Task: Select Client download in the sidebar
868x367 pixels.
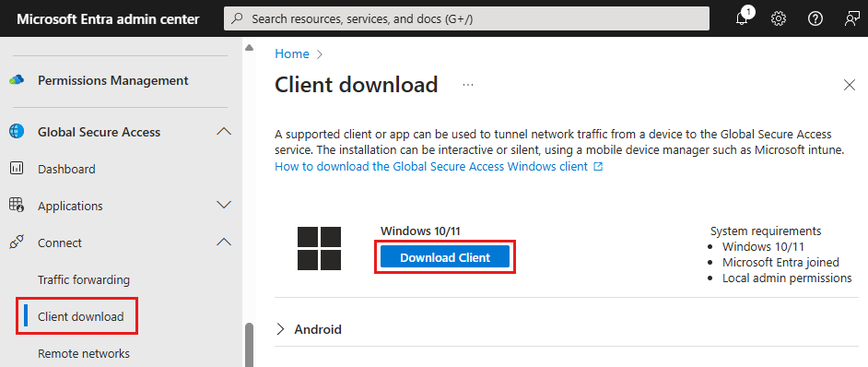Action: (x=81, y=317)
